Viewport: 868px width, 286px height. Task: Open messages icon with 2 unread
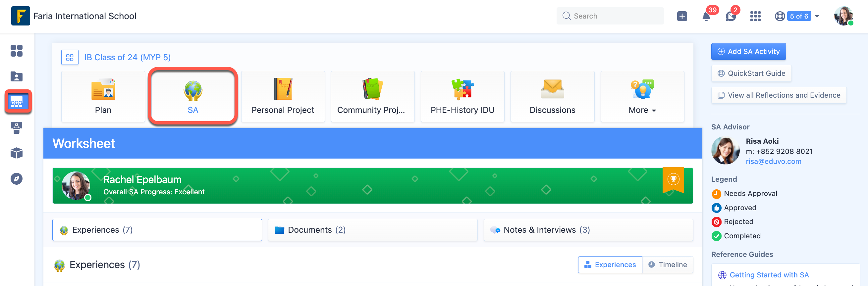[x=731, y=16]
